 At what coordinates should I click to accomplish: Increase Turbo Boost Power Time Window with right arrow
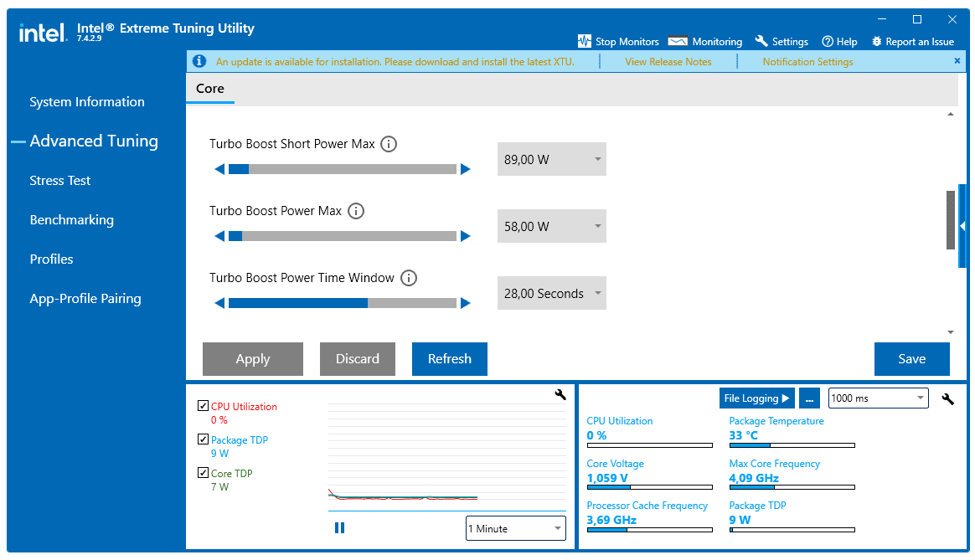tap(466, 303)
